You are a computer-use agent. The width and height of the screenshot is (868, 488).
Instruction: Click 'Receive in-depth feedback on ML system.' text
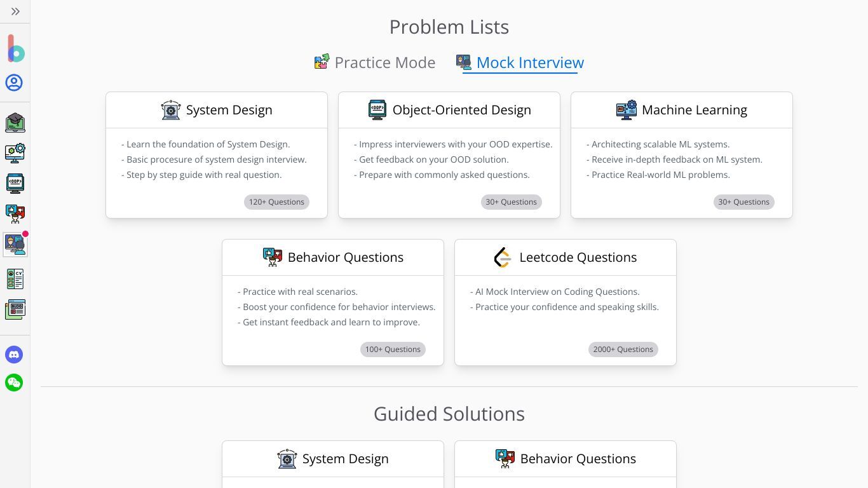pos(674,159)
